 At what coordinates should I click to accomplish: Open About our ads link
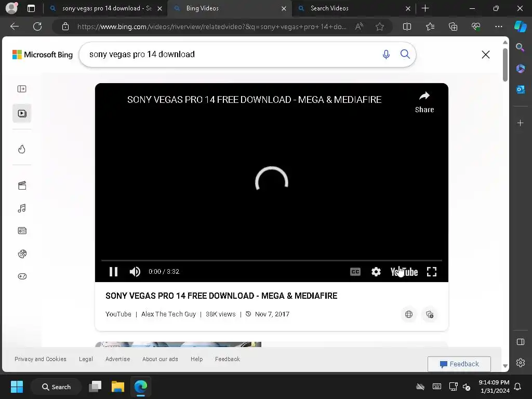pyautogui.click(x=160, y=359)
